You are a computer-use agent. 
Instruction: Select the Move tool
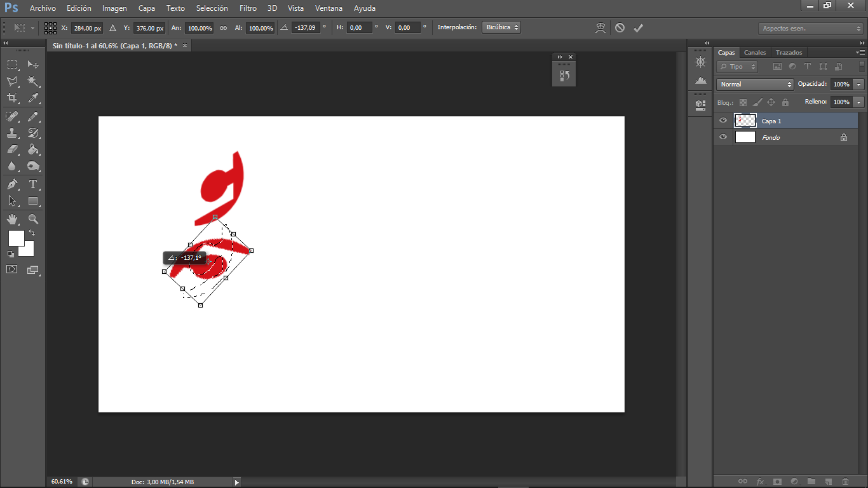33,64
